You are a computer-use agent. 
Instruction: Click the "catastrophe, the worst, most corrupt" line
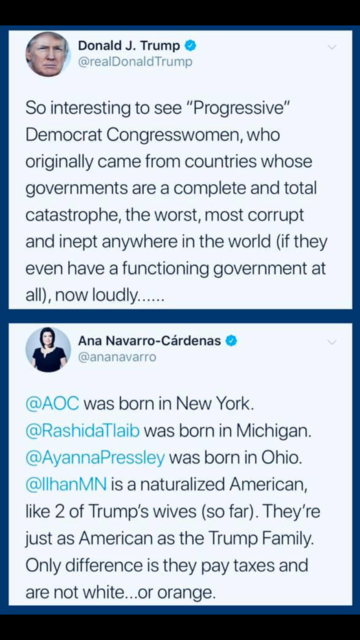pos(164,216)
